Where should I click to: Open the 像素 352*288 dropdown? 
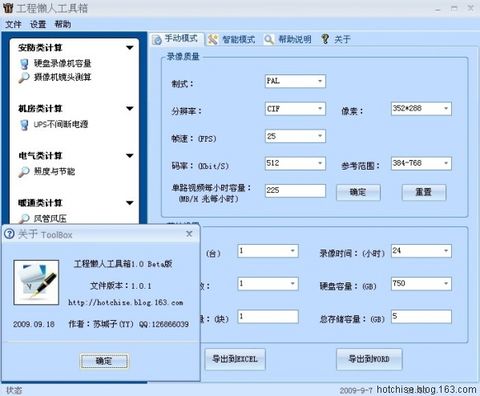[x=446, y=109]
